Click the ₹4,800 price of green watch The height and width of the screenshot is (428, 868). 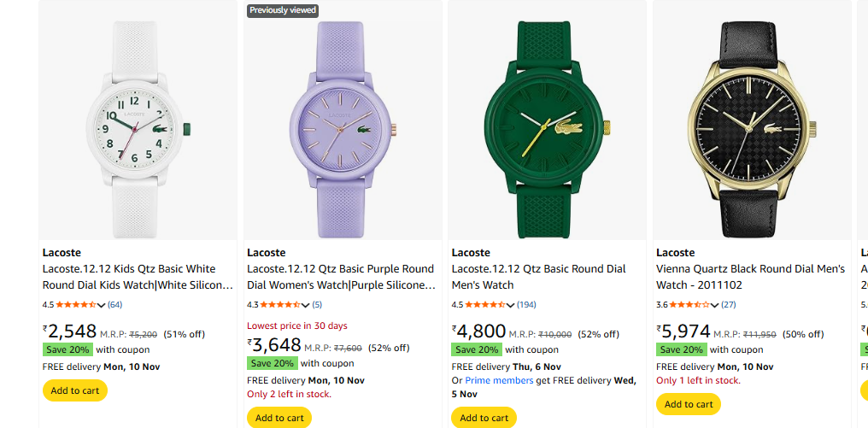coord(479,331)
